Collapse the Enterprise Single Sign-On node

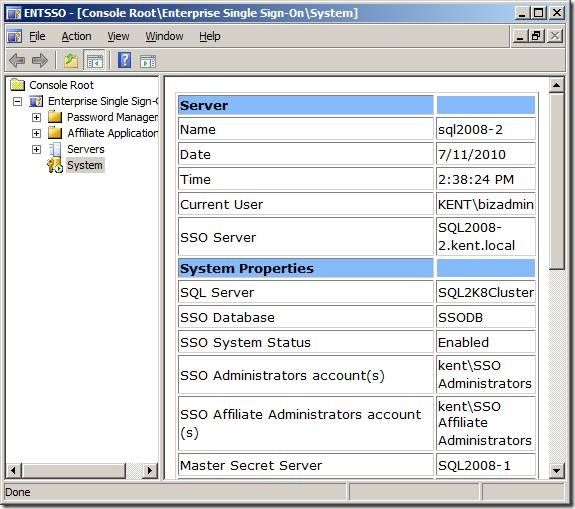pyautogui.click(x=17, y=101)
